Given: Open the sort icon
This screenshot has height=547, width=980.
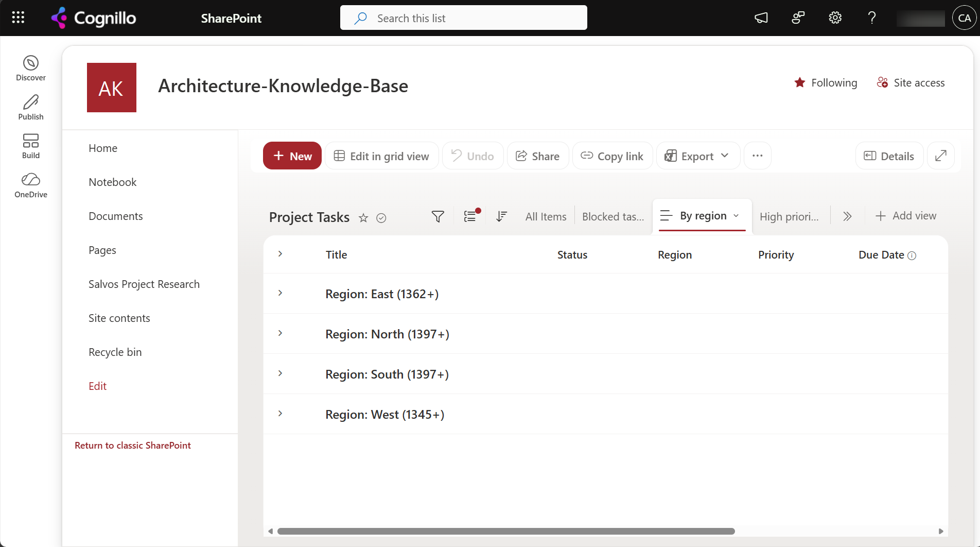Looking at the screenshot, I should [x=502, y=217].
